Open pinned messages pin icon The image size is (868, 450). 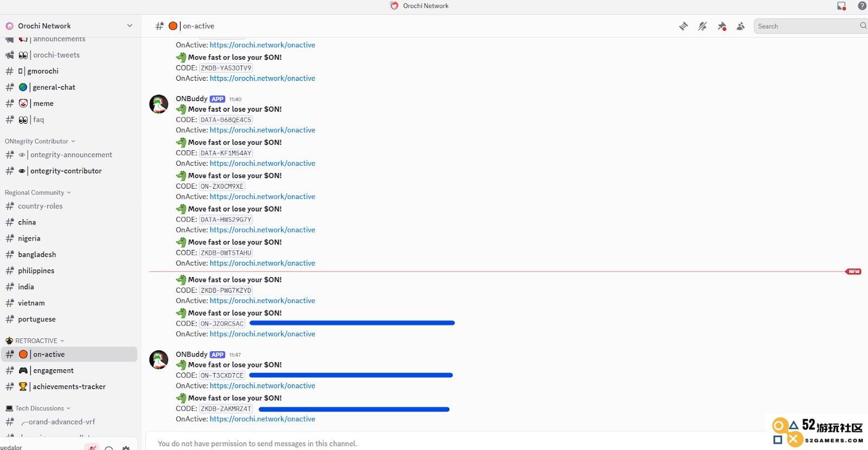722,26
